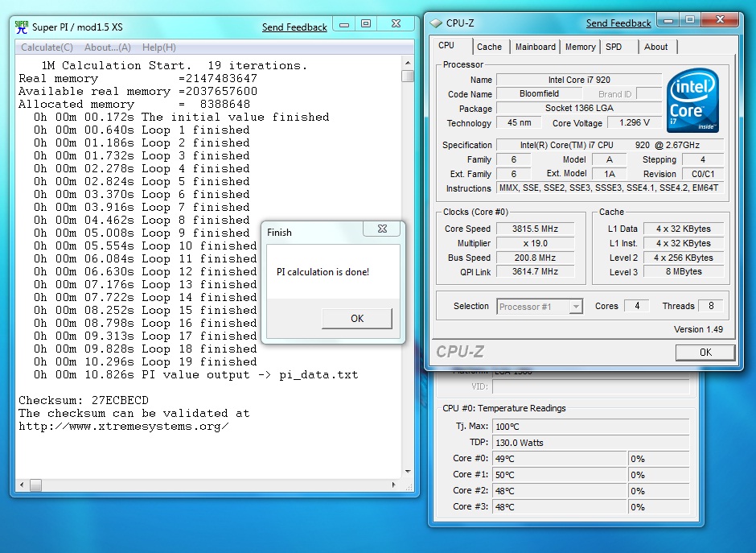
Task: Open the Calculate(C) menu in Super PI
Action: pyautogui.click(x=47, y=47)
